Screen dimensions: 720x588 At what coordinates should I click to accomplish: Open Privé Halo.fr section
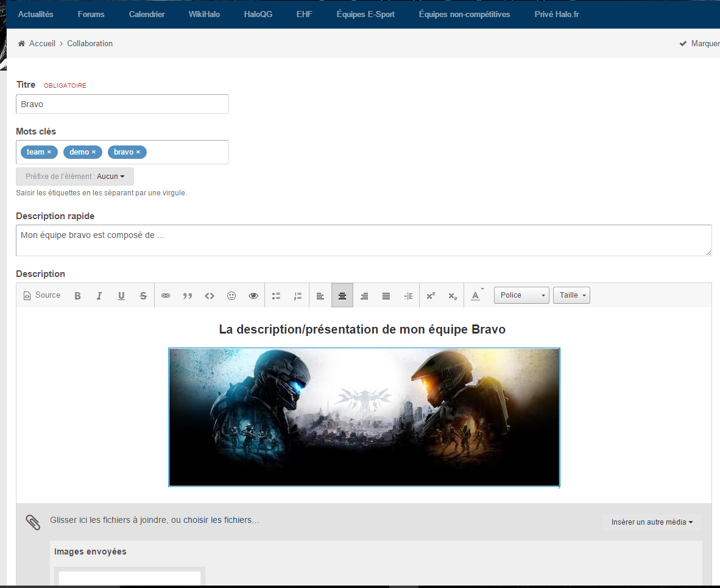[x=557, y=14]
